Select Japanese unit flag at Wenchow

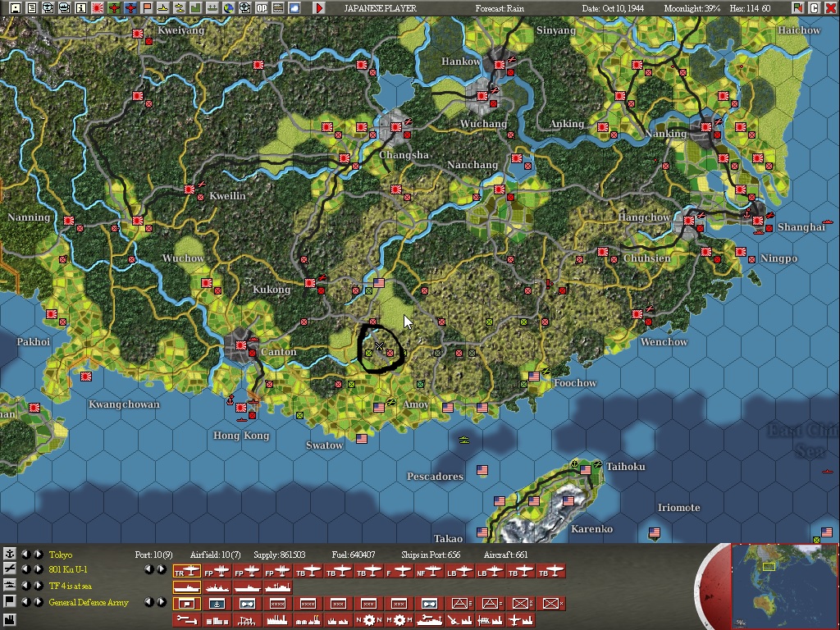637,314
